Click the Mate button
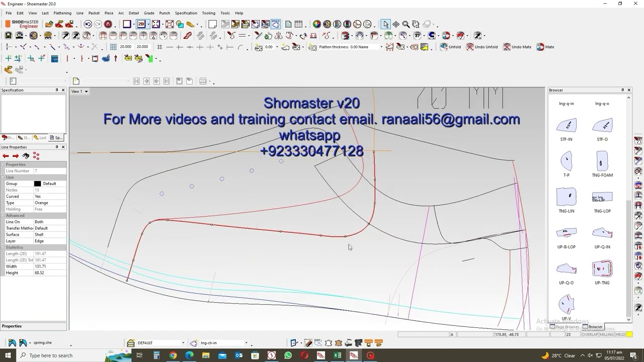 545,47
